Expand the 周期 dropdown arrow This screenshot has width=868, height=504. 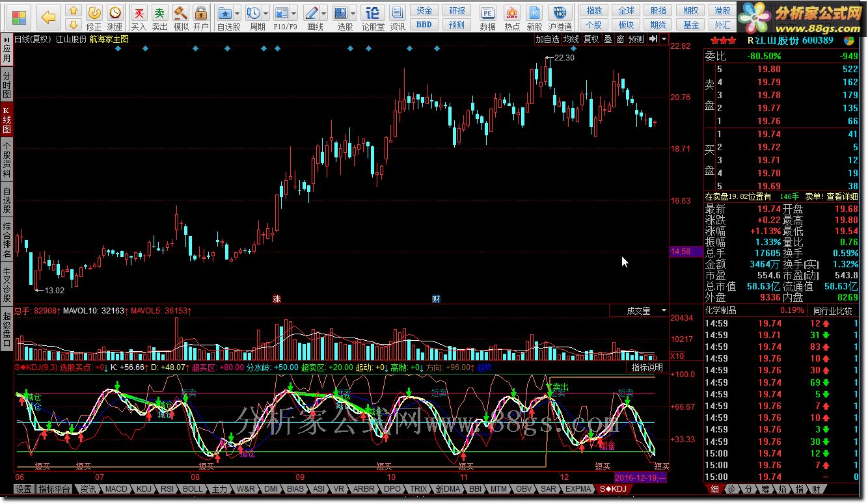[265, 14]
